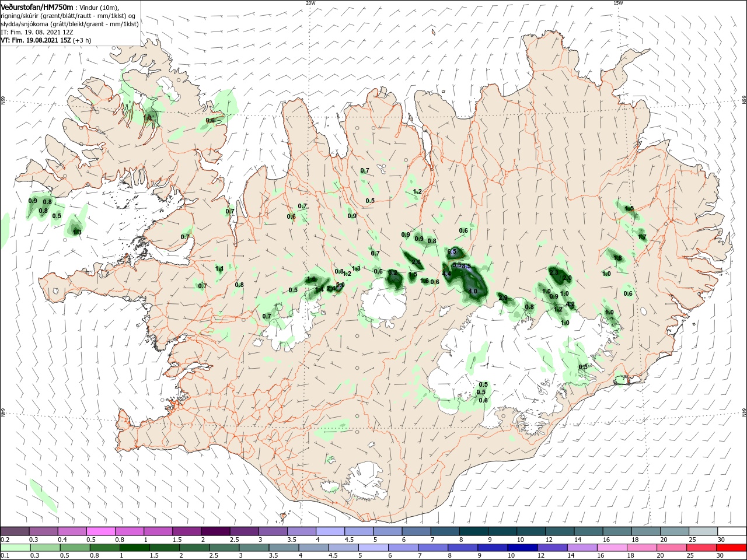Click the 20W longitude label
Viewport: 747px width, 560px height.
pos(310,3)
